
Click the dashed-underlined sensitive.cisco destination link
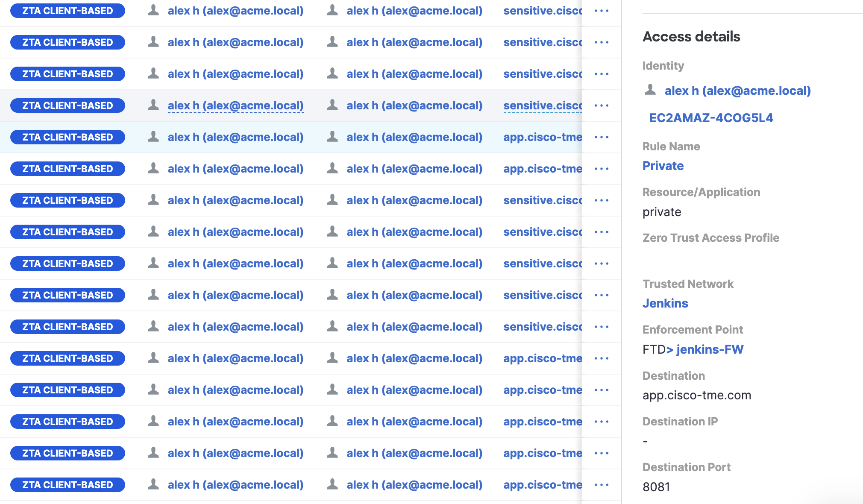pyautogui.click(x=542, y=105)
